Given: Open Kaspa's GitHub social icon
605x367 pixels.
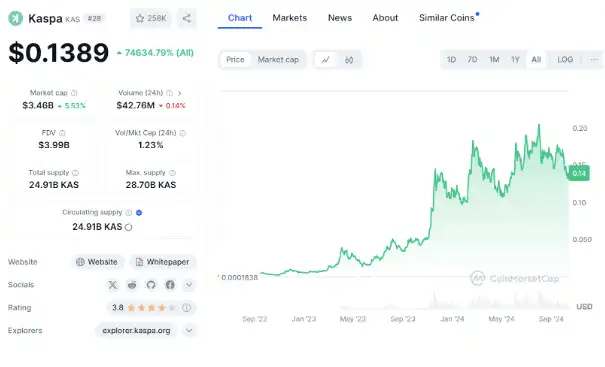Looking at the screenshot, I should coord(151,285).
